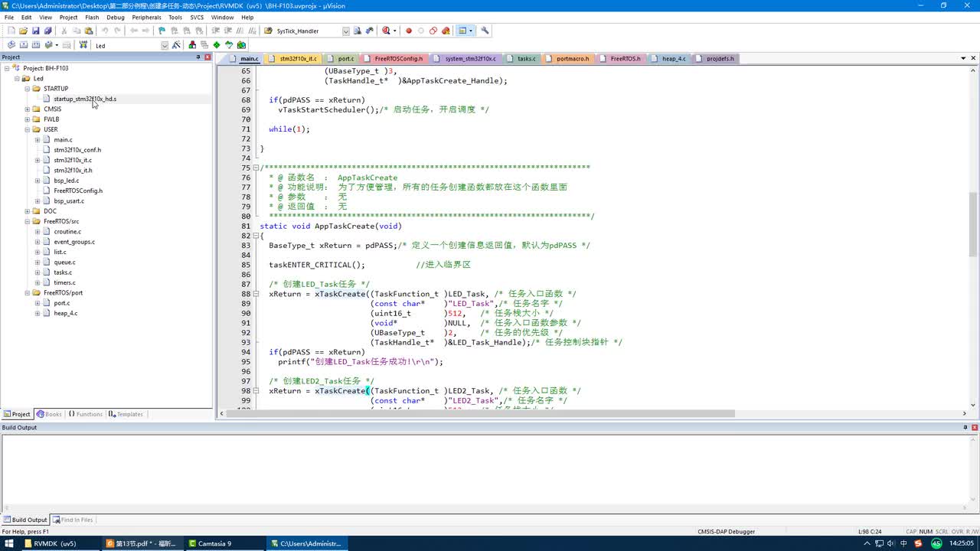The width and height of the screenshot is (980, 551).
Task: Insert bookmark flag icon
Action: [162, 31]
